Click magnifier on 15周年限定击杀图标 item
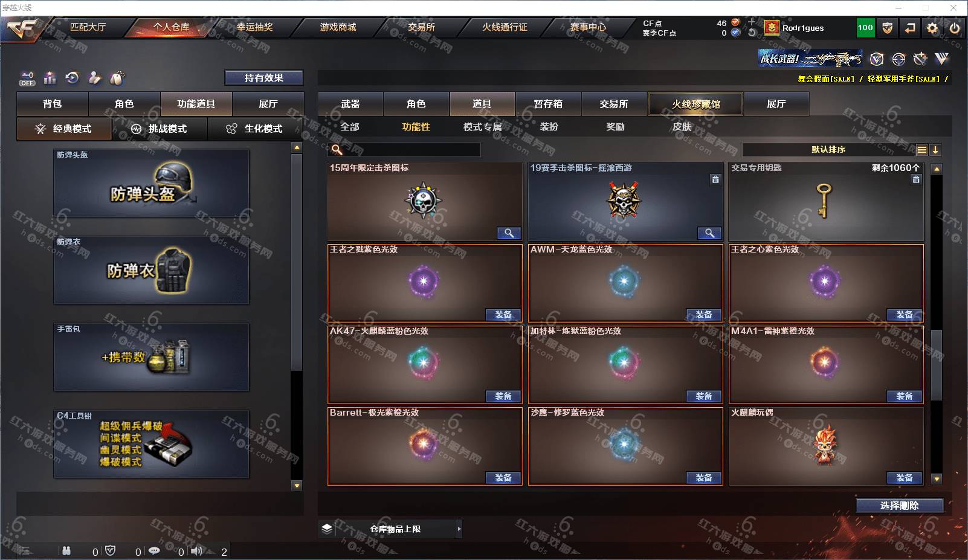This screenshot has width=968, height=560. 509,233
